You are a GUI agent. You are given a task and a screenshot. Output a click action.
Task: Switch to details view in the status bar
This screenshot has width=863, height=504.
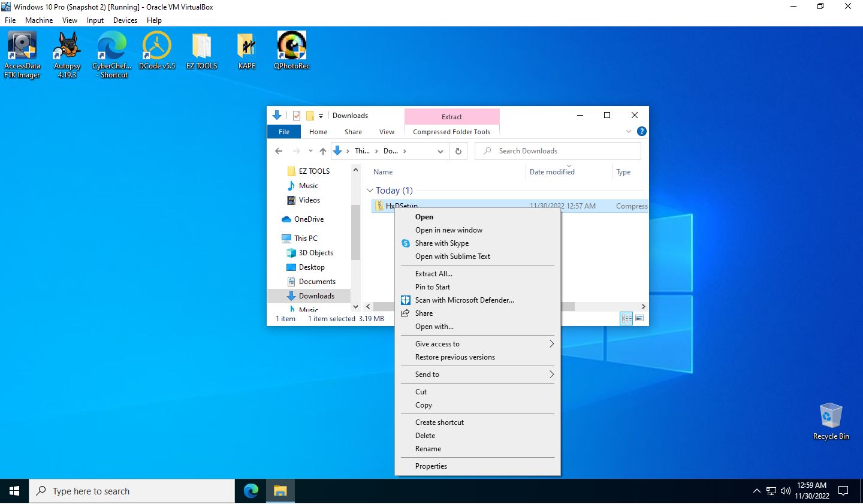[627, 319]
